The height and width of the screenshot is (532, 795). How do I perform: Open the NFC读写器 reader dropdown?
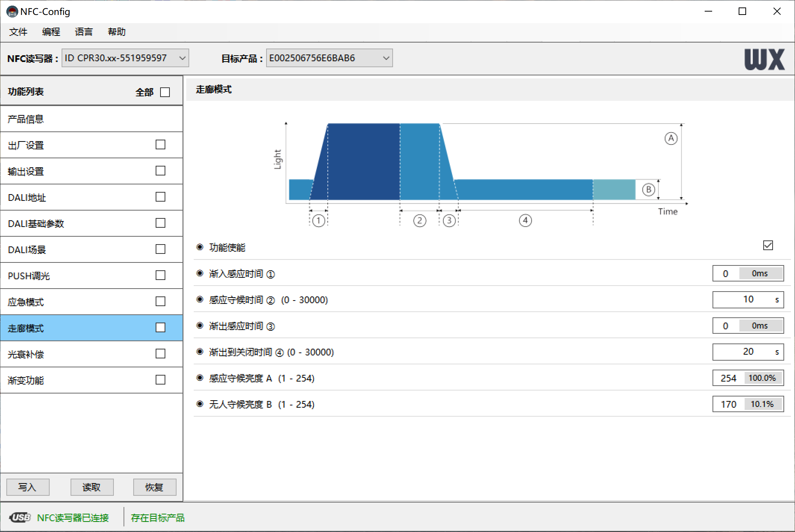[x=125, y=58]
